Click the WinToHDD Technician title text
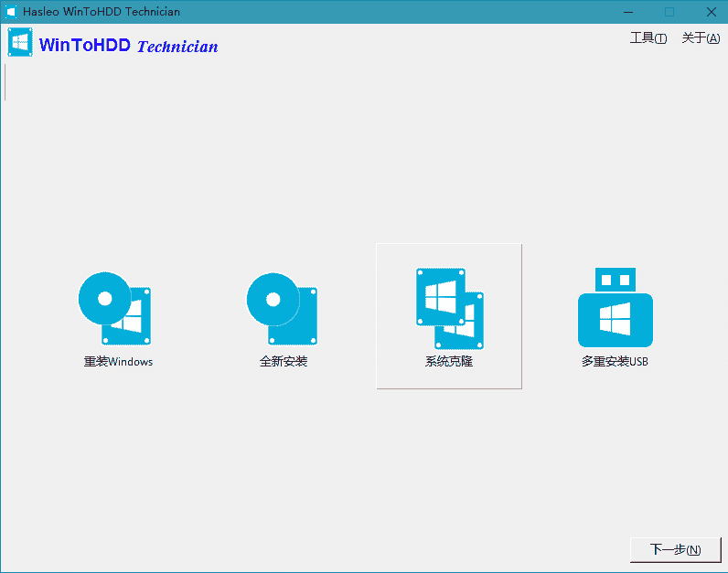The height and width of the screenshot is (573, 728). coord(129,46)
